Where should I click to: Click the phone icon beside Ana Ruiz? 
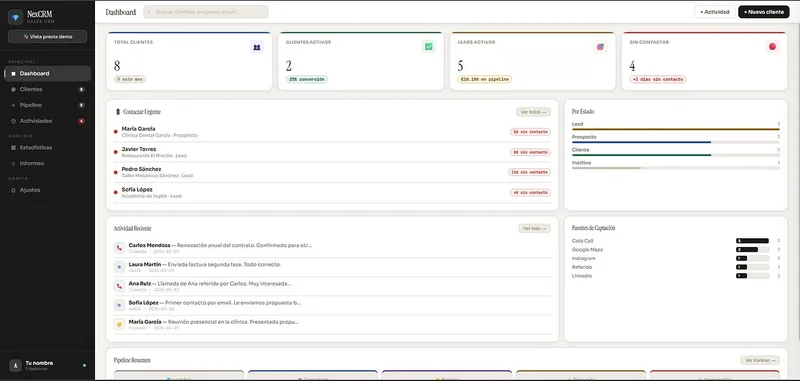[119, 286]
